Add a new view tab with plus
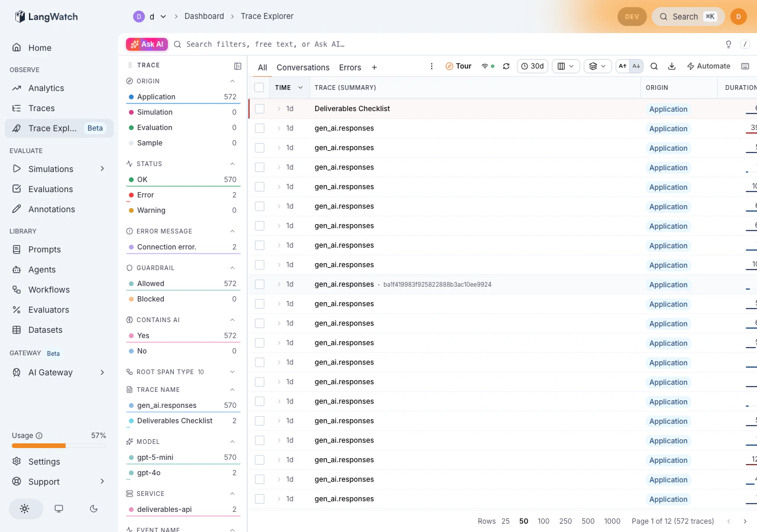This screenshot has width=757, height=532. tap(374, 67)
